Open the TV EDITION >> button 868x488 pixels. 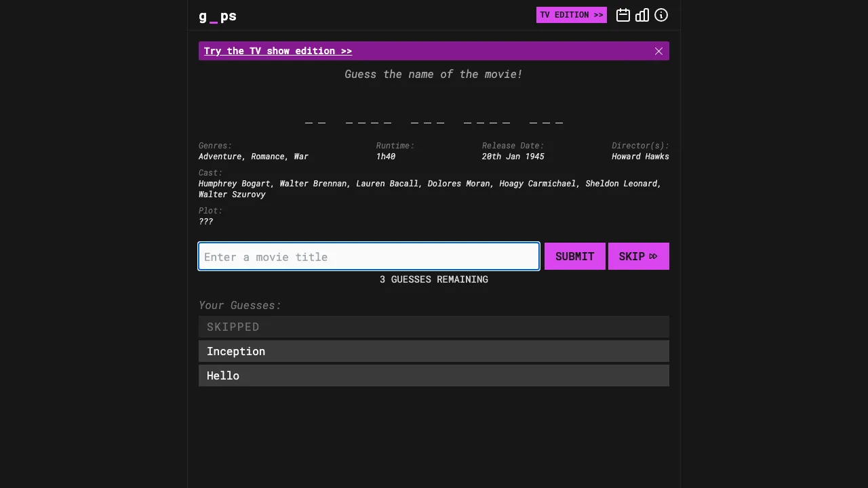click(x=572, y=15)
